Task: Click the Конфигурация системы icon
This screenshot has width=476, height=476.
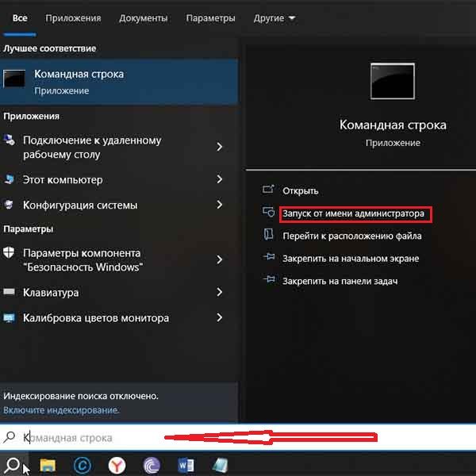Action: [x=9, y=205]
